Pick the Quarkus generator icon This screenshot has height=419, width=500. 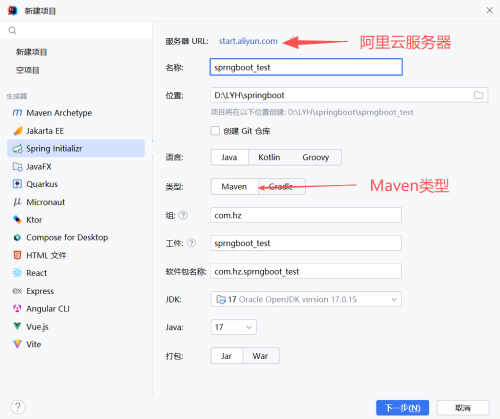pos(17,184)
